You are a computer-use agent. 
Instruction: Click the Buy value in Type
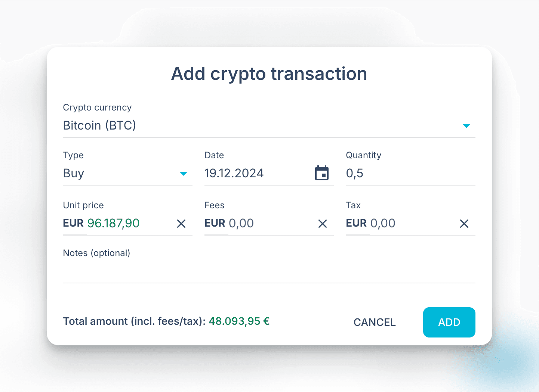click(74, 173)
